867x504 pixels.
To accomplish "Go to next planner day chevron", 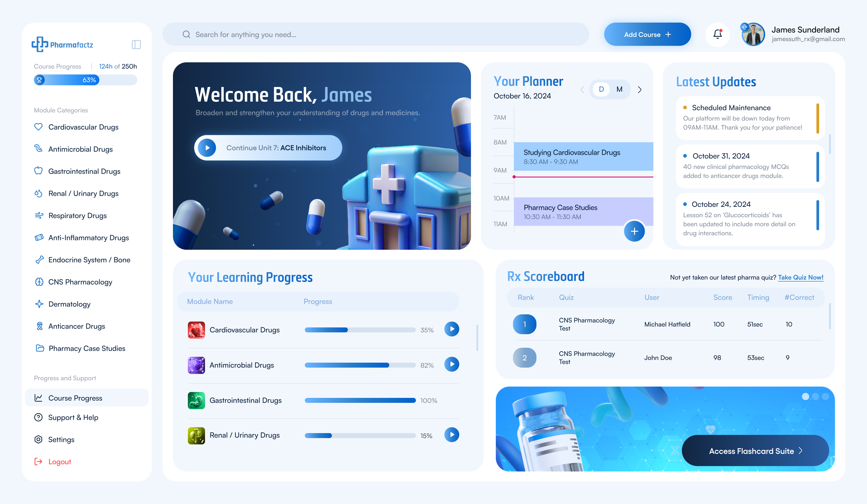I will [x=639, y=90].
